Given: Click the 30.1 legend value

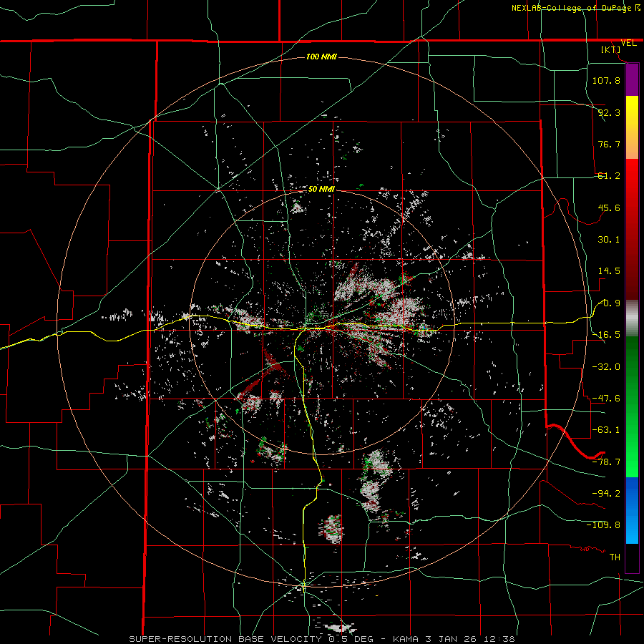Looking at the screenshot, I should tap(609, 240).
